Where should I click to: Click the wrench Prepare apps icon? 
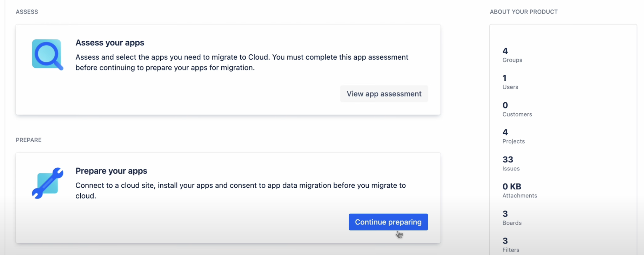pos(47,183)
